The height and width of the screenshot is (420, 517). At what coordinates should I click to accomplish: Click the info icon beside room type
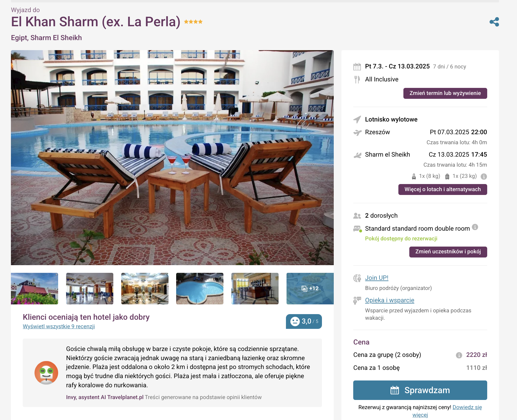475,227
